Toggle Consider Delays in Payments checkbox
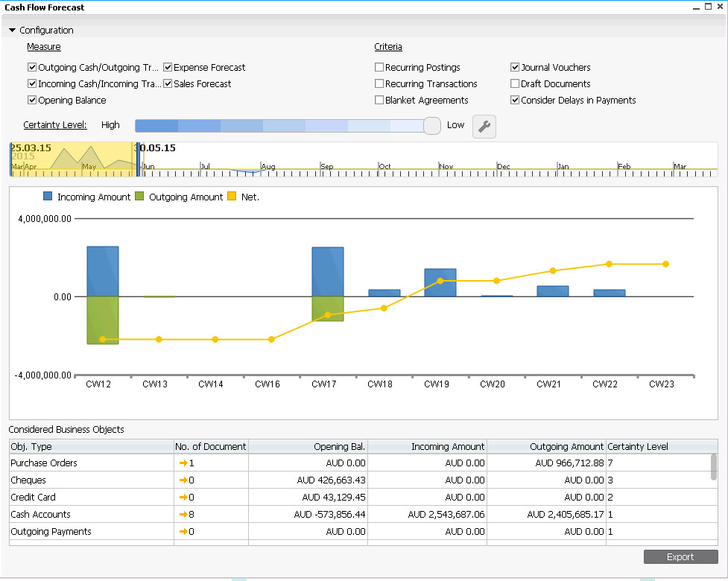This screenshot has width=728, height=581. (515, 101)
